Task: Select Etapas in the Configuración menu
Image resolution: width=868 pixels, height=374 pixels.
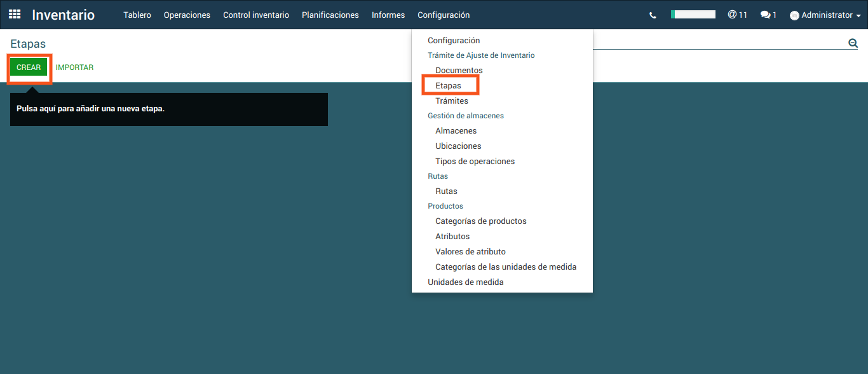Action: pyautogui.click(x=448, y=85)
